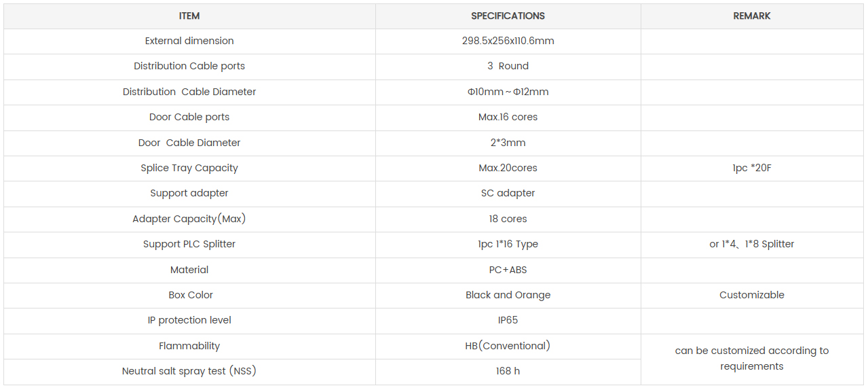868x388 pixels.
Task: Click the Splice Tray Capacity label
Action: pyautogui.click(x=189, y=168)
